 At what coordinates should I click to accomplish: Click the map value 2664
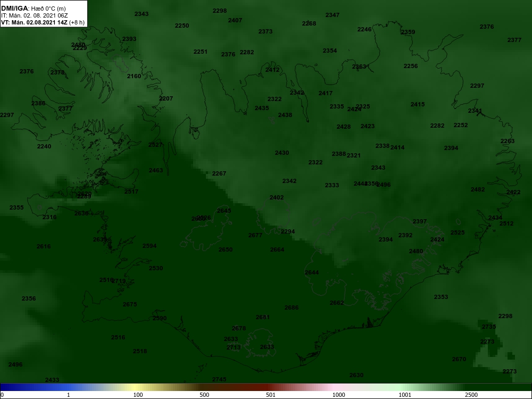coord(277,250)
